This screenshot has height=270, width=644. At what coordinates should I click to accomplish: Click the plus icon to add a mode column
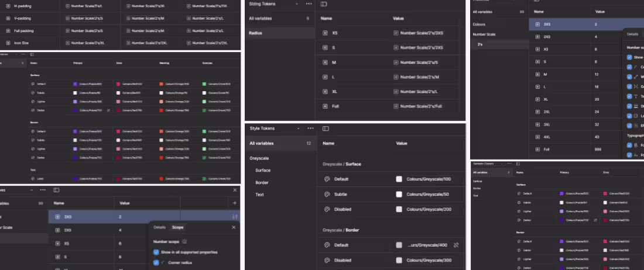[x=235, y=203]
